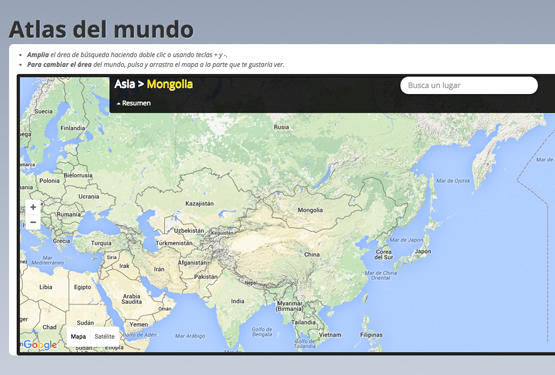Click the Irán country label
The width and height of the screenshot is (555, 375).
coord(159,269)
